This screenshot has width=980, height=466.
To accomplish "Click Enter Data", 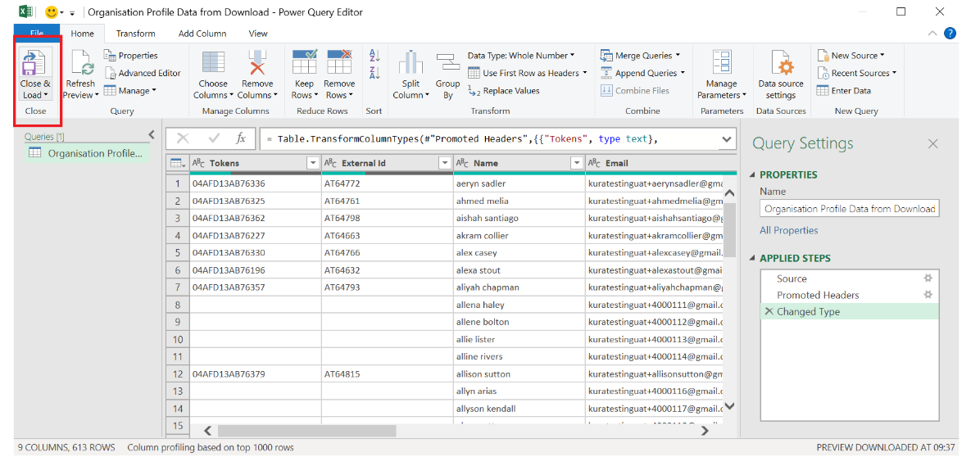I will click(x=844, y=91).
